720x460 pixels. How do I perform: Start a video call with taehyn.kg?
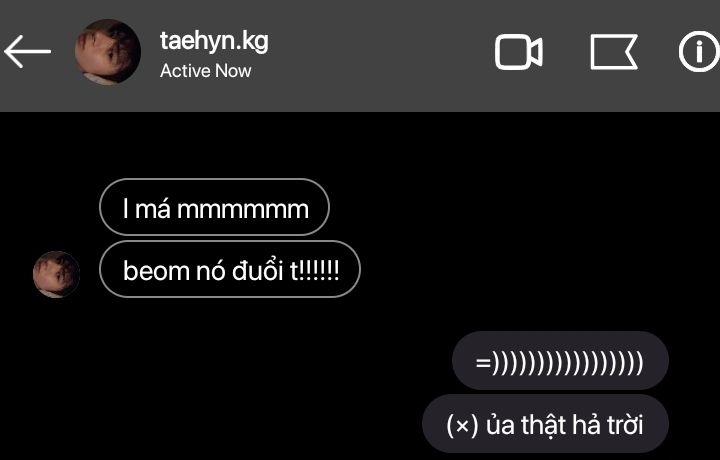[518, 52]
